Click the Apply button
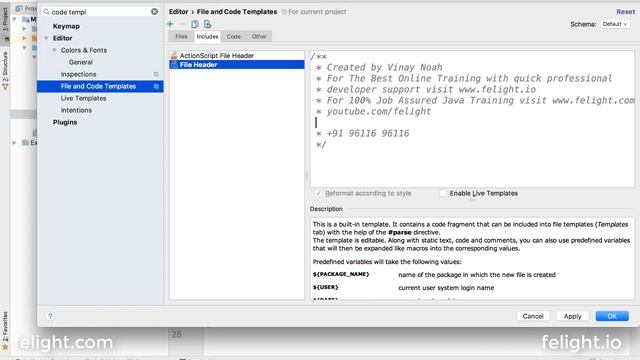Image resolution: width=640 pixels, height=360 pixels. pyautogui.click(x=572, y=316)
